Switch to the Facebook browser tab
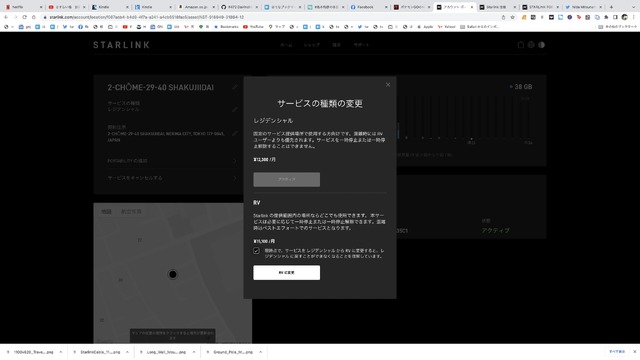 [x=369, y=7]
